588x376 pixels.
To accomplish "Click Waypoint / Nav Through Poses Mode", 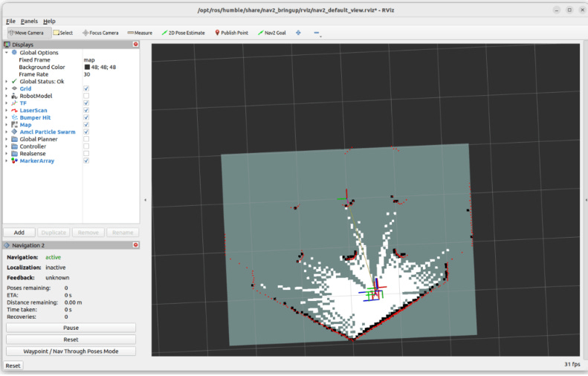I will click(x=71, y=351).
